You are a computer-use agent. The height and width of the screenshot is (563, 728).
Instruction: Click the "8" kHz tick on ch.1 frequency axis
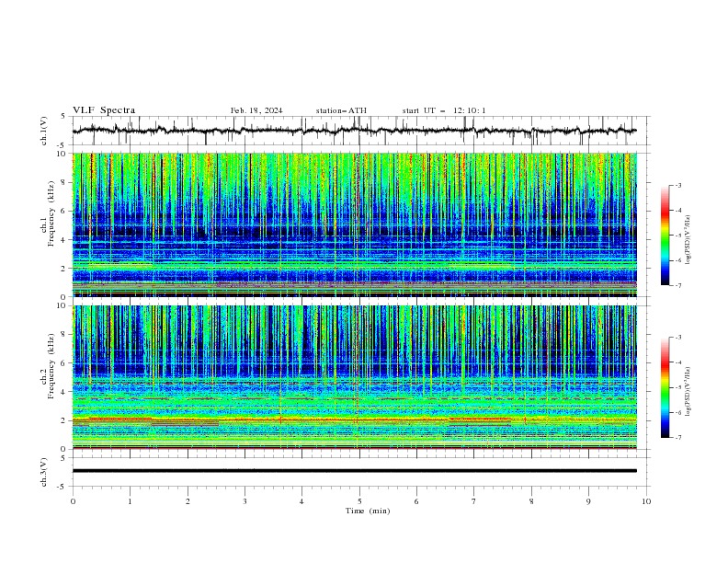point(64,182)
